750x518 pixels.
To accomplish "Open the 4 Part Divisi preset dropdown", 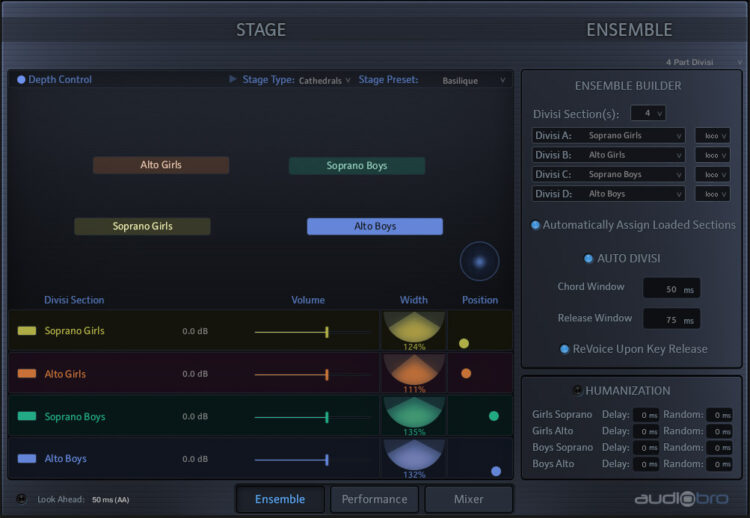I will [703, 62].
